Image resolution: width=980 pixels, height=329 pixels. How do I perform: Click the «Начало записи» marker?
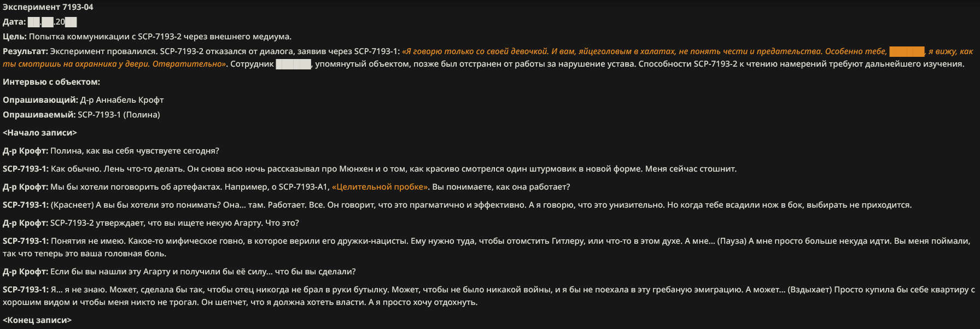pos(40,133)
